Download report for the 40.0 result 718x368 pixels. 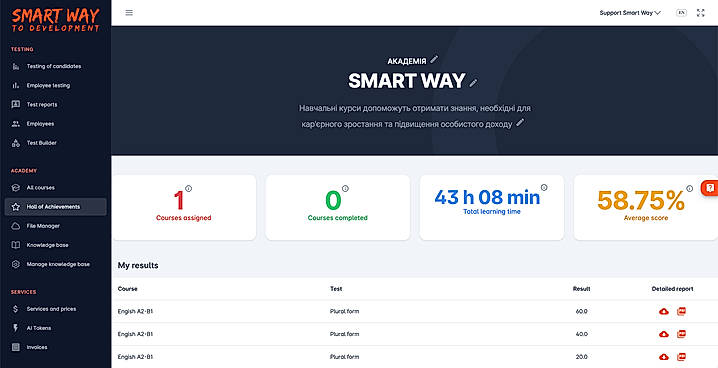pyautogui.click(x=664, y=334)
